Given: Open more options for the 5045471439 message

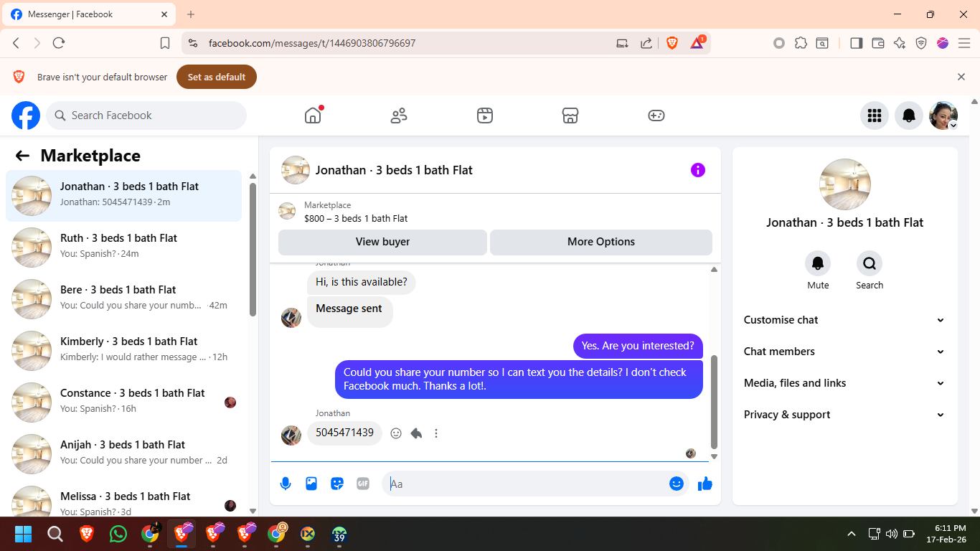Looking at the screenshot, I should 436,433.
